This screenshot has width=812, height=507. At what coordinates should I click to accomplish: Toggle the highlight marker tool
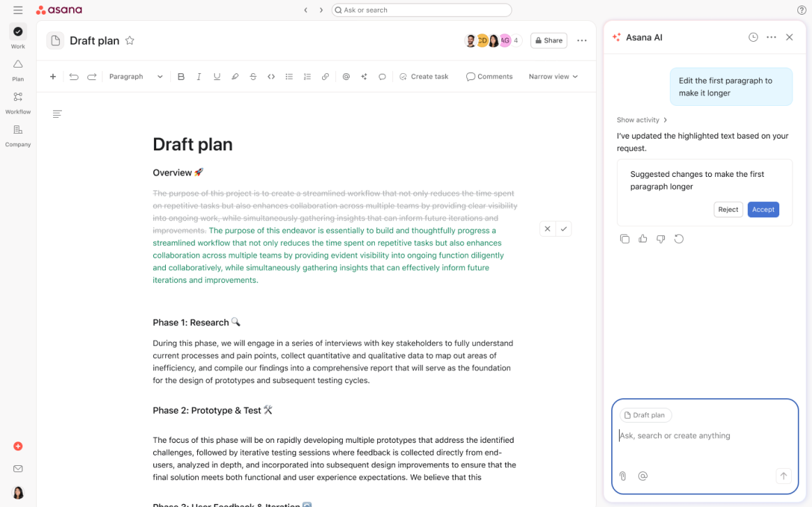(235, 77)
